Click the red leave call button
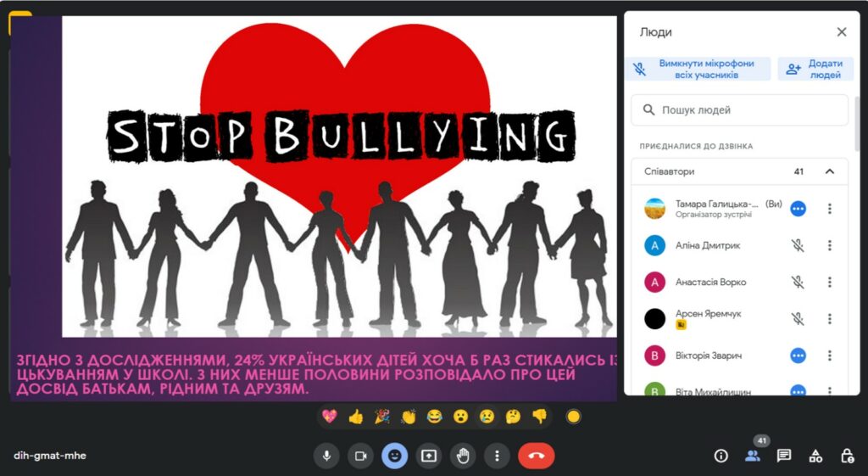 (536, 456)
